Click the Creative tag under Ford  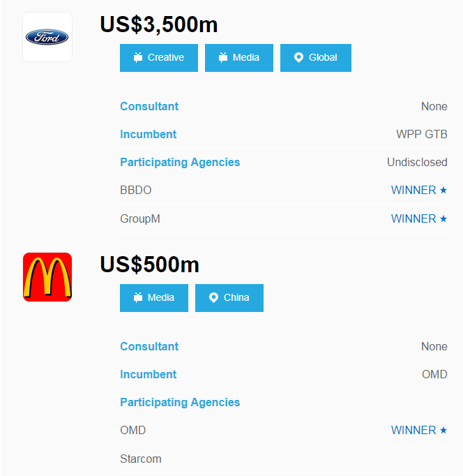[x=159, y=58]
